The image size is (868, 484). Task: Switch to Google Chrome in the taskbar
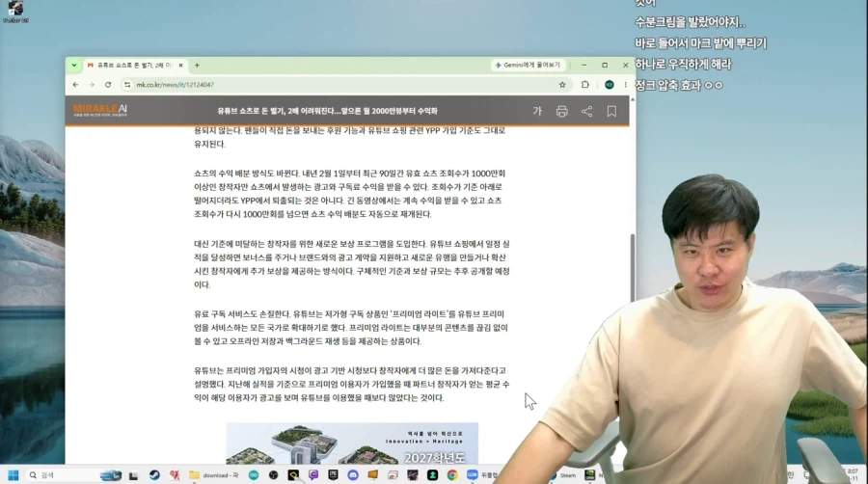click(x=452, y=475)
